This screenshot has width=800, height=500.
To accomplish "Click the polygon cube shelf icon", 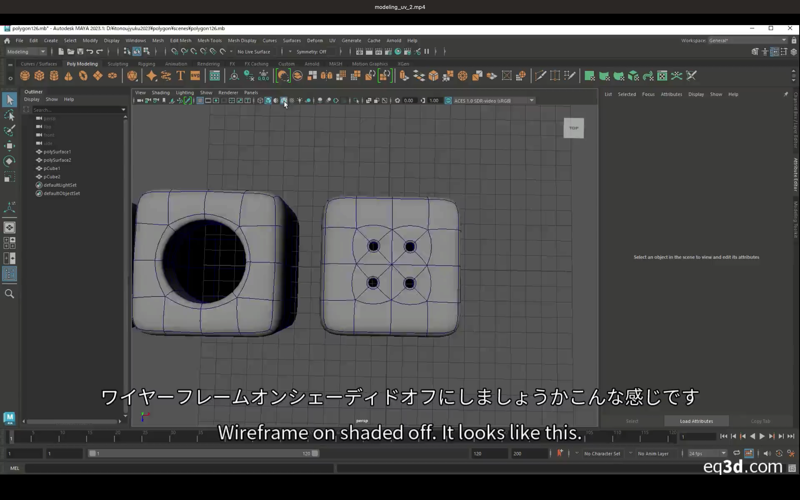I will pyautogui.click(x=40, y=75).
